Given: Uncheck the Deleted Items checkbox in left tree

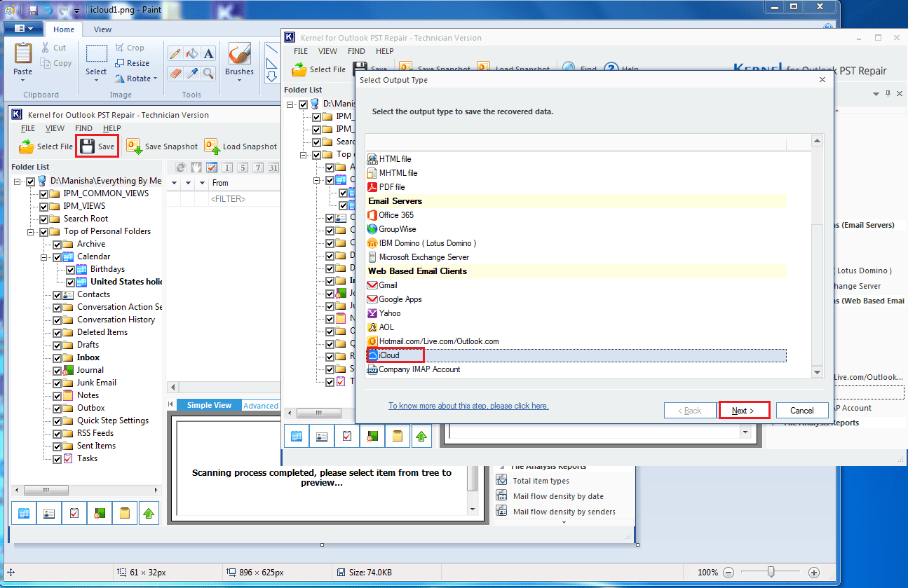Looking at the screenshot, I should click(x=57, y=332).
